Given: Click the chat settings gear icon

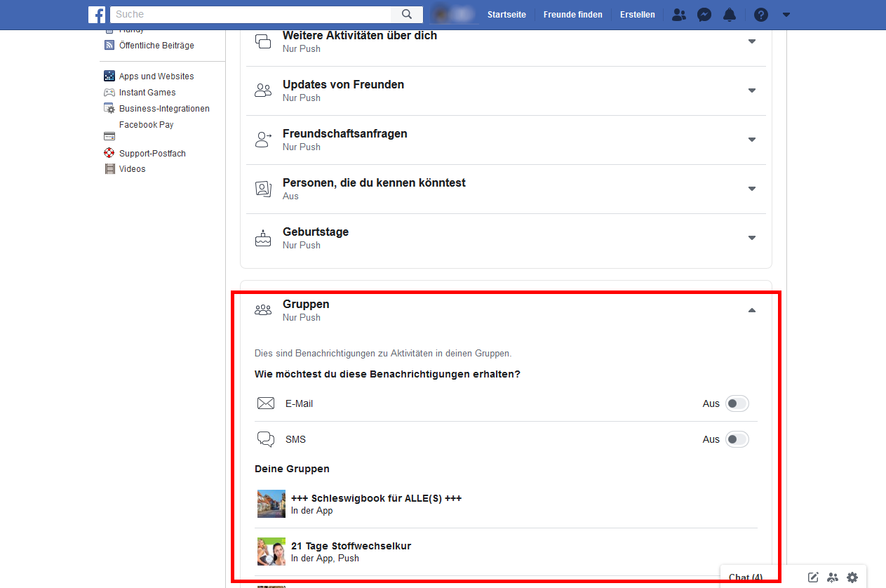Looking at the screenshot, I should [852, 577].
